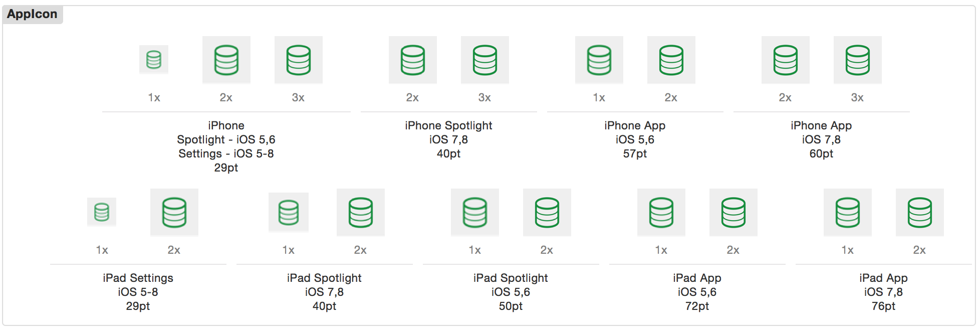Viewport: 980px width, 331px height.
Task: Select iPad Spotlight 50pt 2x icon
Action: pyautogui.click(x=547, y=212)
